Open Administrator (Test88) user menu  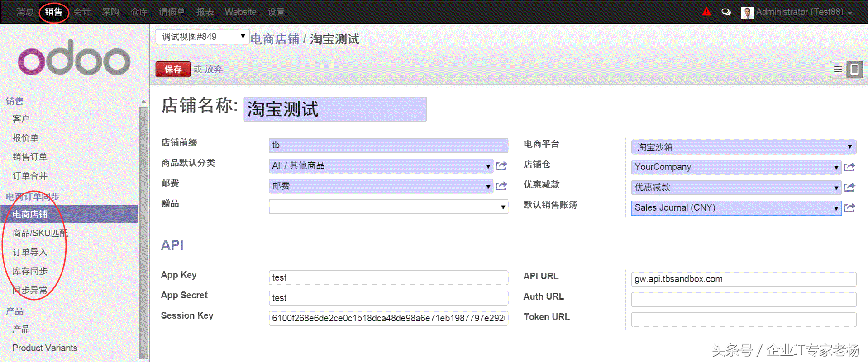pos(804,12)
